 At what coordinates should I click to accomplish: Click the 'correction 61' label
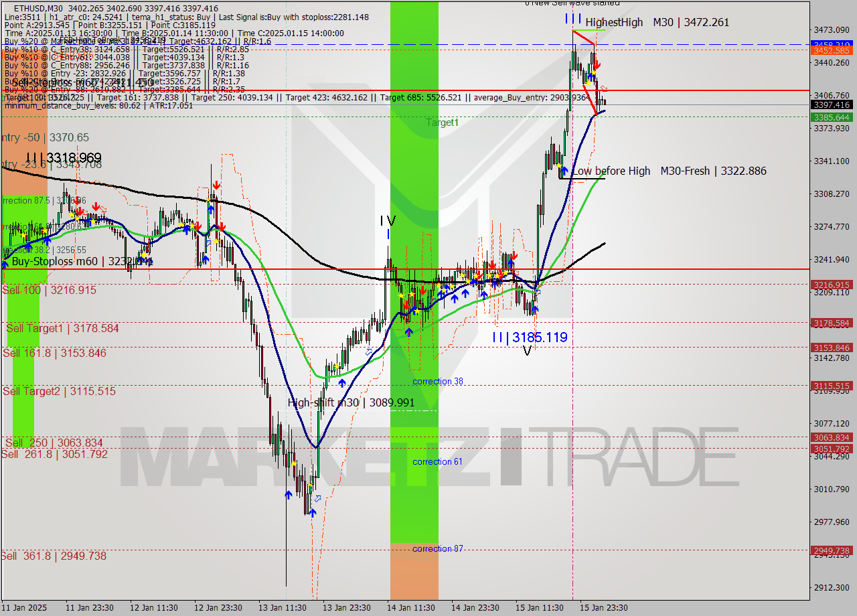click(437, 462)
